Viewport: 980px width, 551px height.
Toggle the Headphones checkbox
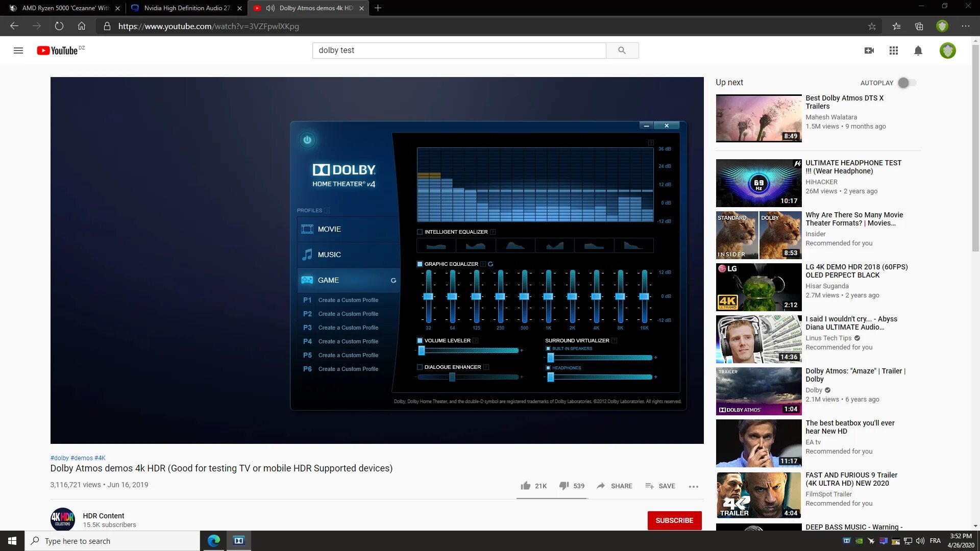point(548,368)
